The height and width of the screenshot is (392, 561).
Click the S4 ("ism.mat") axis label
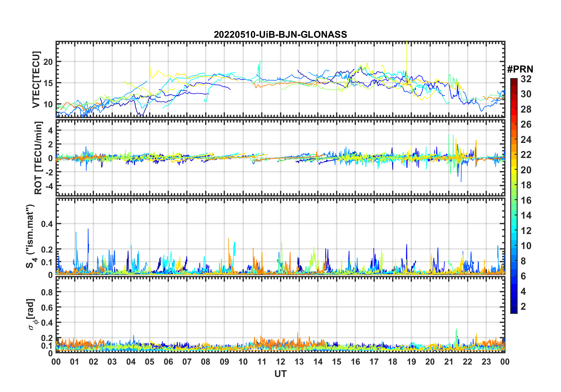tap(30, 236)
